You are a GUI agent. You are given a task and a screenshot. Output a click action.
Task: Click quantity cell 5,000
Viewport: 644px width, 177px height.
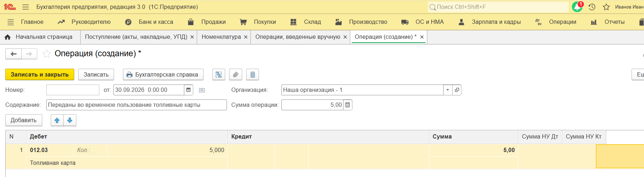click(x=167, y=150)
